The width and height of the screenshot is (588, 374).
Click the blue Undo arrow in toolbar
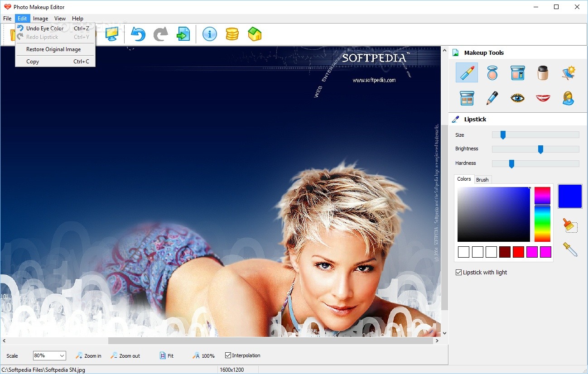pos(138,34)
